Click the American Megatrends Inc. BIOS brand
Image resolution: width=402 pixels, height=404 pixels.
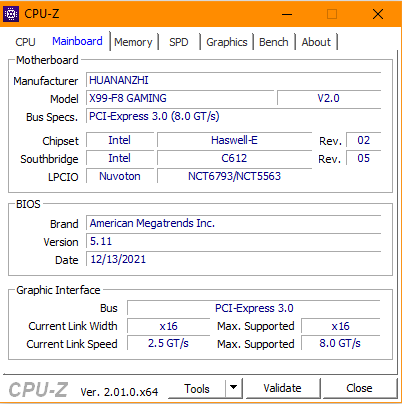coord(233,223)
